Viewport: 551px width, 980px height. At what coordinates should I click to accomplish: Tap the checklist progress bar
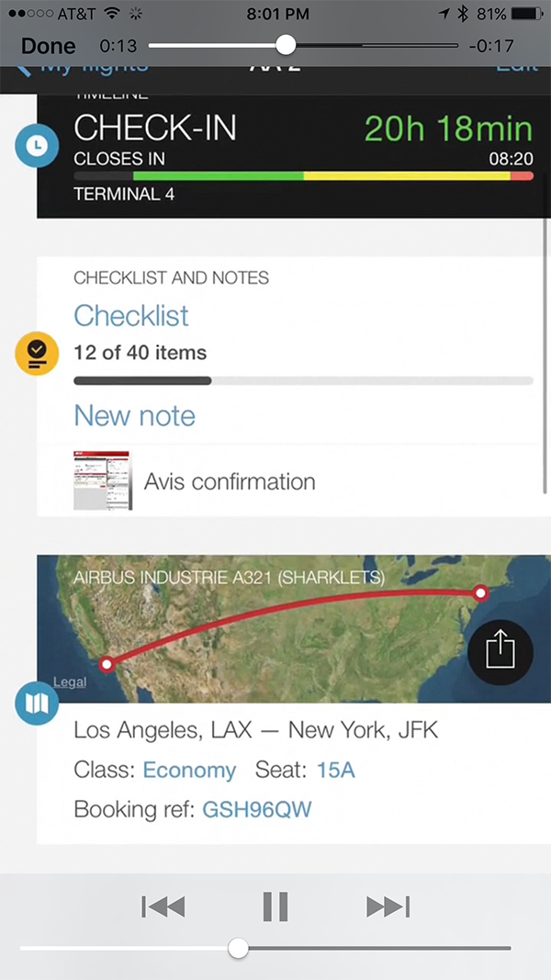[303, 380]
